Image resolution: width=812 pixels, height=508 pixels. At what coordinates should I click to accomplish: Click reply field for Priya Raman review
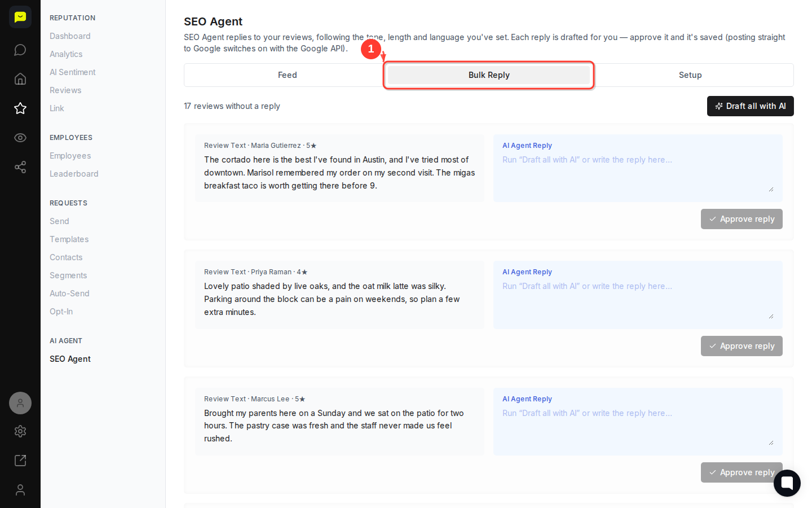(638, 300)
